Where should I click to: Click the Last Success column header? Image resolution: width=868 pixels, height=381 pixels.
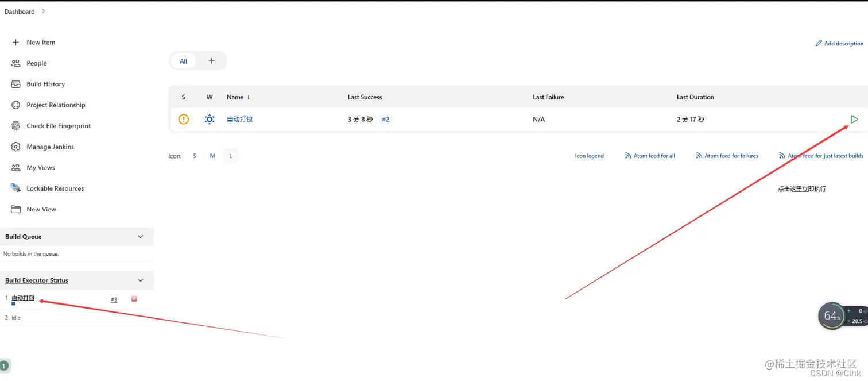365,97
